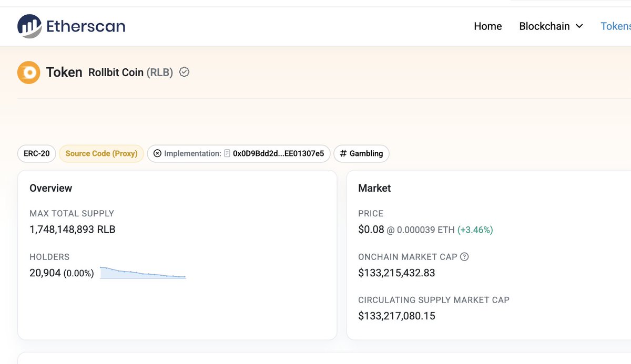The image size is (631, 364).
Task: Click the Rollbit Coin (RLB) token name
Action: [x=130, y=72]
